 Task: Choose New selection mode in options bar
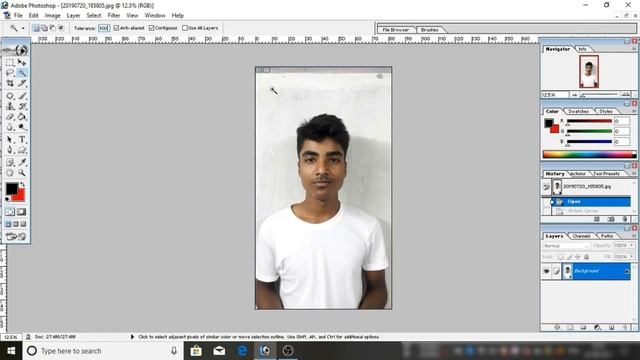pyautogui.click(x=36, y=28)
